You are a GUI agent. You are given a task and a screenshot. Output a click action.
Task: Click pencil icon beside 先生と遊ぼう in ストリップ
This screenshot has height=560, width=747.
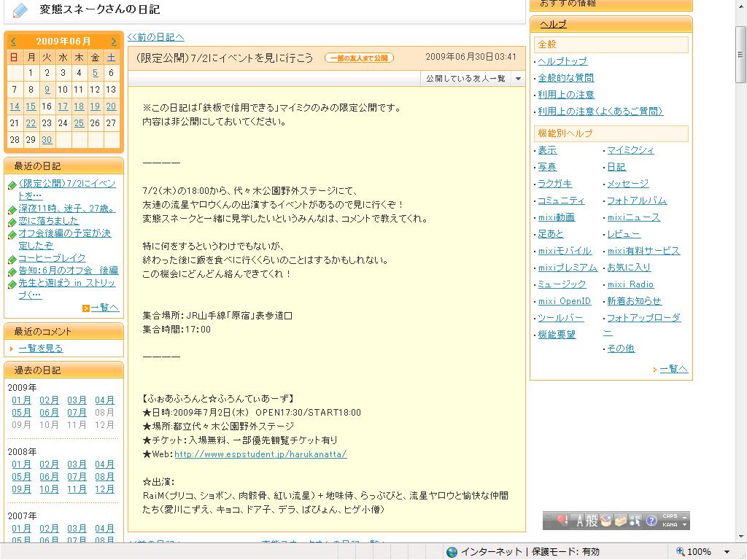pyautogui.click(x=12, y=284)
